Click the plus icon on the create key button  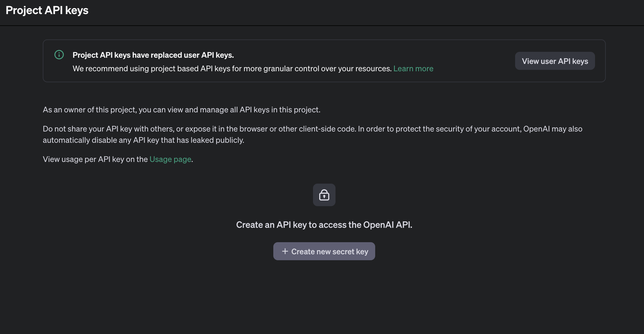click(285, 251)
